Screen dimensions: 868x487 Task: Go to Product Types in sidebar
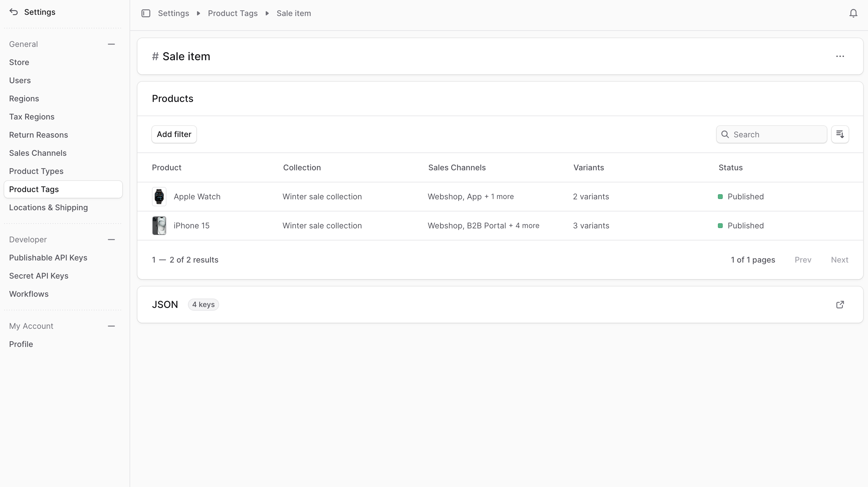36,171
